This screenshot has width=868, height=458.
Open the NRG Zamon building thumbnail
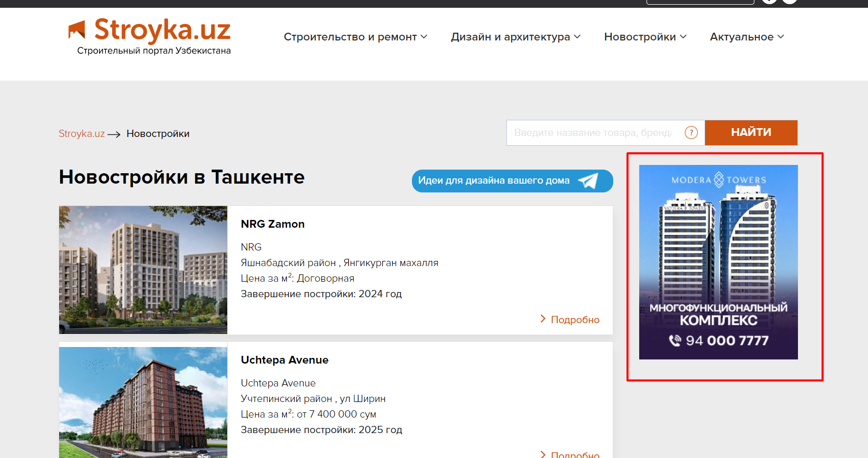coord(143,270)
